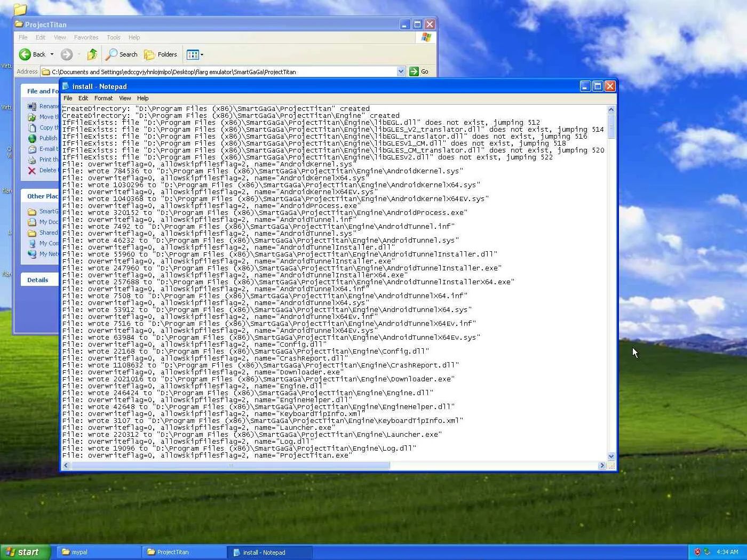The width and height of the screenshot is (747, 560).
Task: Open the Windows Start menu
Action: coord(26,552)
